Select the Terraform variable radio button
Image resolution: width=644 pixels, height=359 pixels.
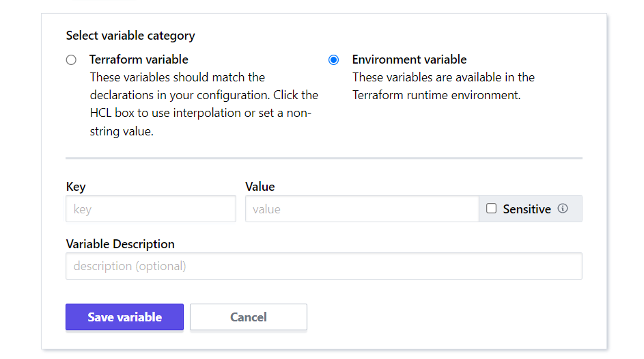tap(71, 59)
